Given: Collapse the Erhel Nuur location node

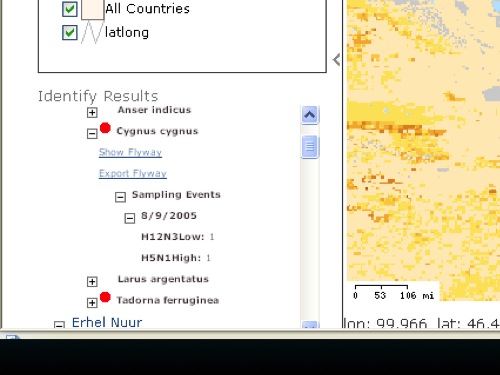Looking at the screenshot, I should [59, 325].
